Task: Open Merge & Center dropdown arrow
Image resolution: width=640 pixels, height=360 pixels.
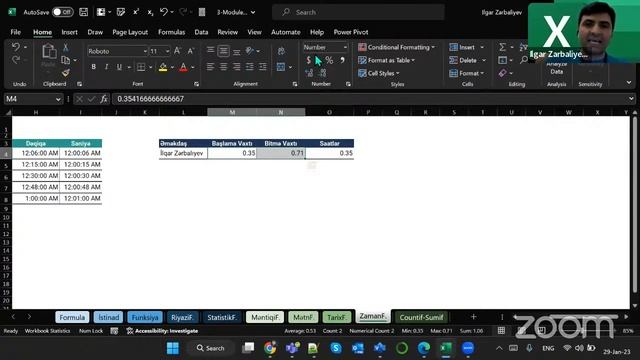Action: pos(290,67)
